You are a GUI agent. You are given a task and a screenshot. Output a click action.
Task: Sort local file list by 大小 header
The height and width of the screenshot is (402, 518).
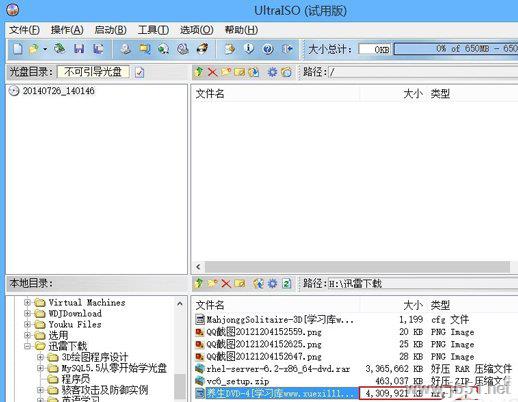point(413,305)
